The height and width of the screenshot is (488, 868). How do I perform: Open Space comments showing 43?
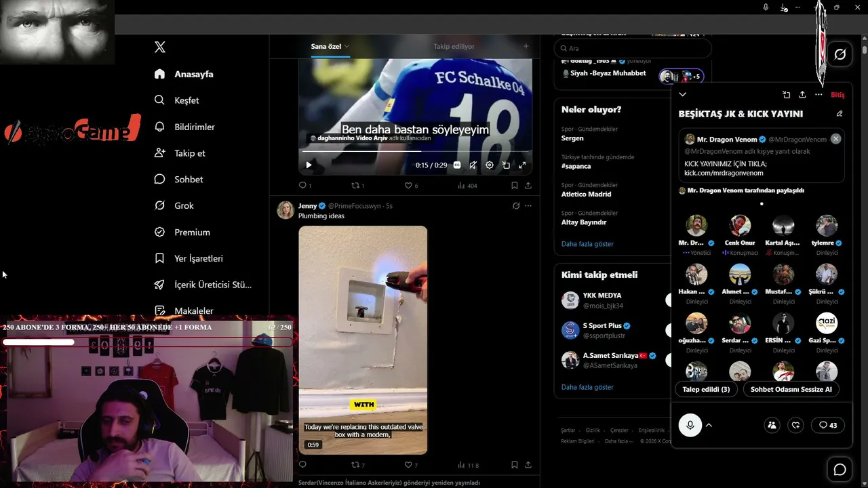(827, 425)
